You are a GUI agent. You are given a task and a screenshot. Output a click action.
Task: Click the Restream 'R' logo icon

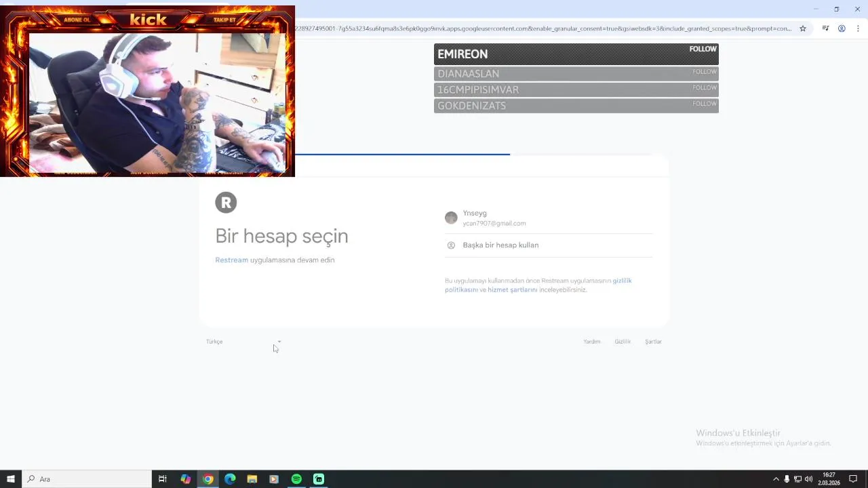coord(226,202)
